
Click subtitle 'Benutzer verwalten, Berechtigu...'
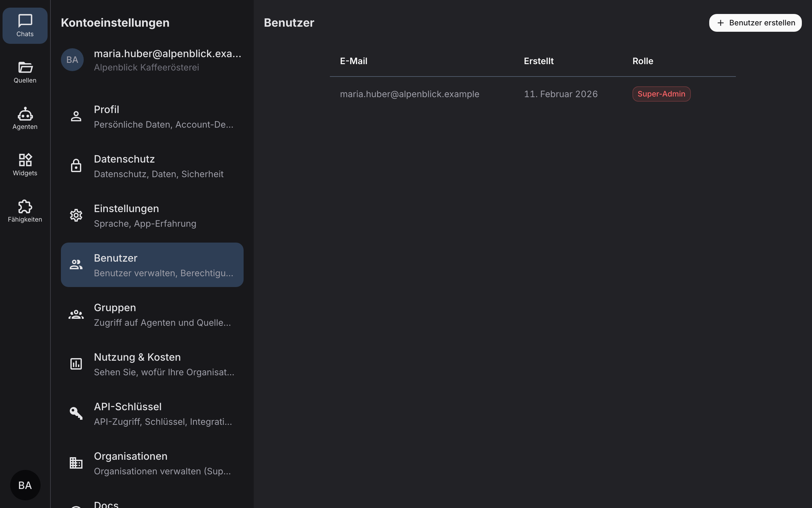163,273
